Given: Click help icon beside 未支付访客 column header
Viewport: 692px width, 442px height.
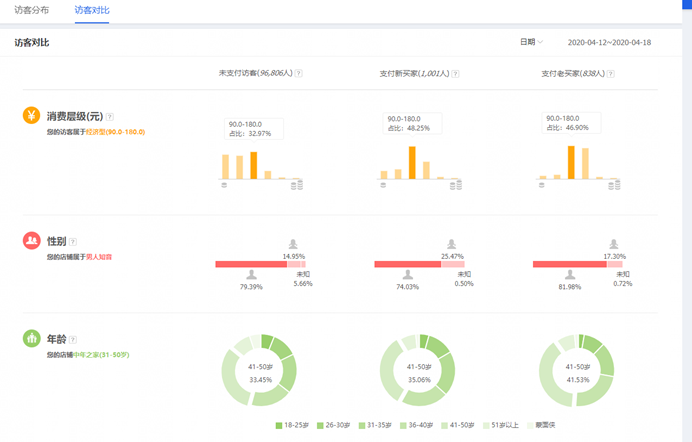Looking at the screenshot, I should tap(299, 74).
